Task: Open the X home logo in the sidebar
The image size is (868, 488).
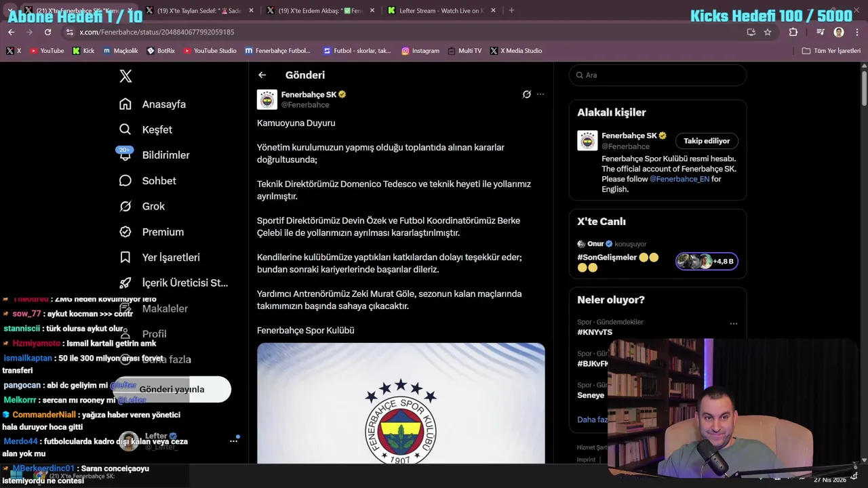Action: 125,76
